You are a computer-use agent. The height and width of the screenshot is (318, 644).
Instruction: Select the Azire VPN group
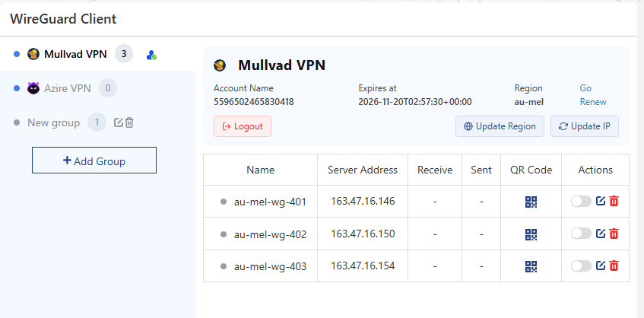(x=98, y=88)
